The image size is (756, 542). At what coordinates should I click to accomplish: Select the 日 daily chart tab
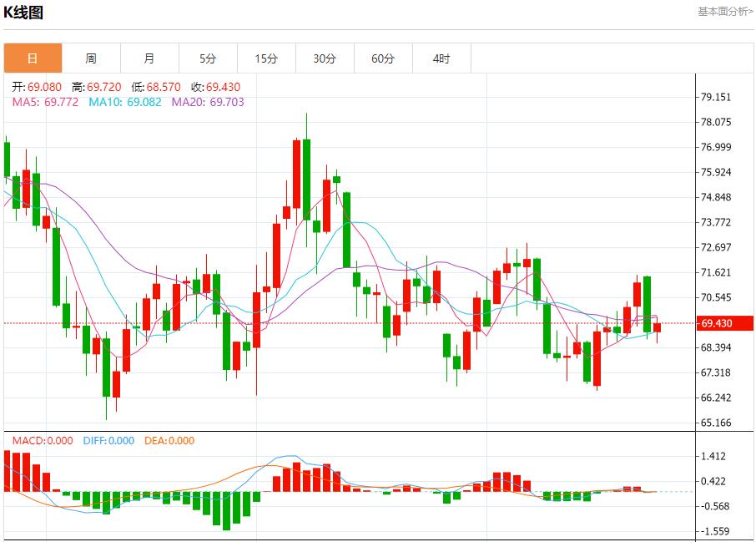[x=33, y=58]
